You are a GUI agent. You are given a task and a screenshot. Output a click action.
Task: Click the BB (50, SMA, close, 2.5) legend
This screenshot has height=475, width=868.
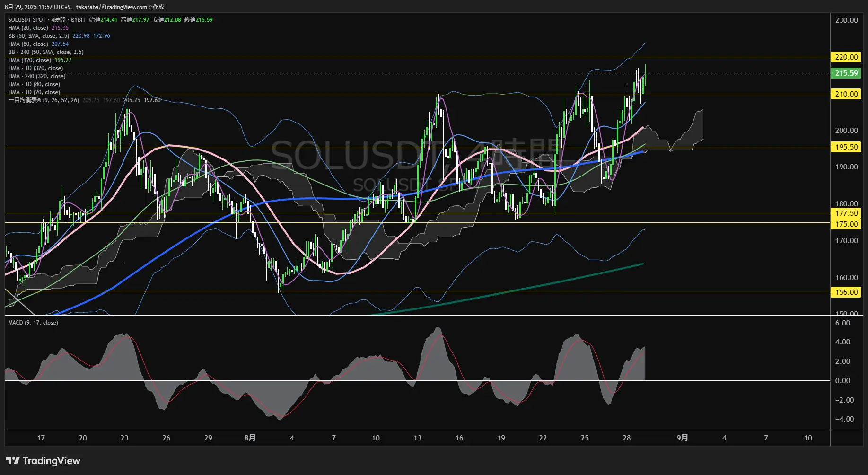coord(39,36)
